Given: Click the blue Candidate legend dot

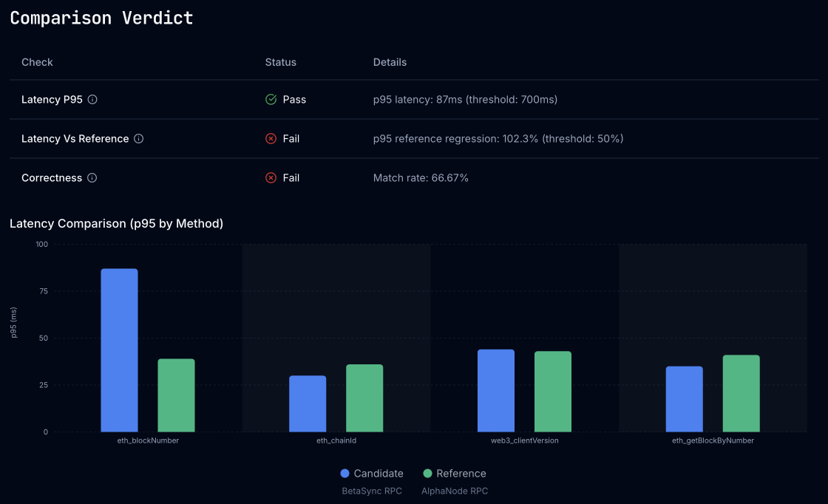Looking at the screenshot, I should 345,474.
